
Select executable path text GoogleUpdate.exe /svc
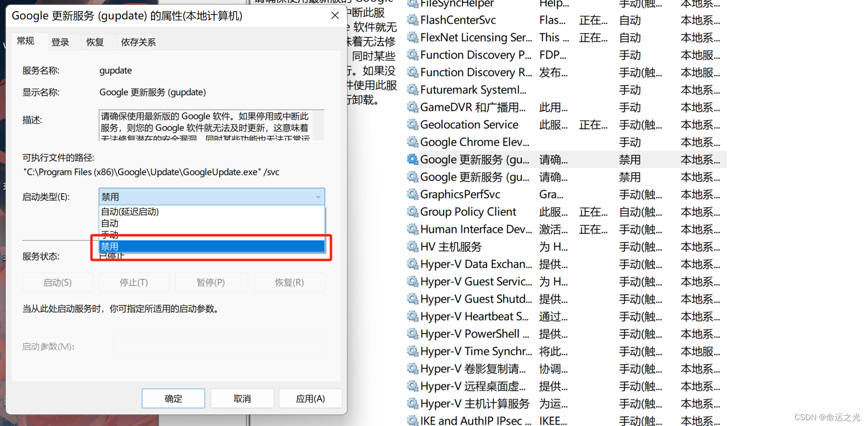151,172
